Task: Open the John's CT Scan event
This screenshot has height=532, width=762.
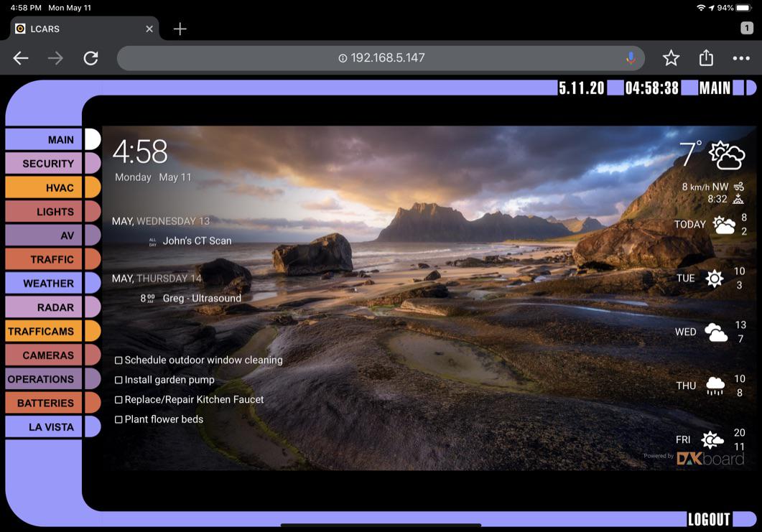Action: [197, 241]
